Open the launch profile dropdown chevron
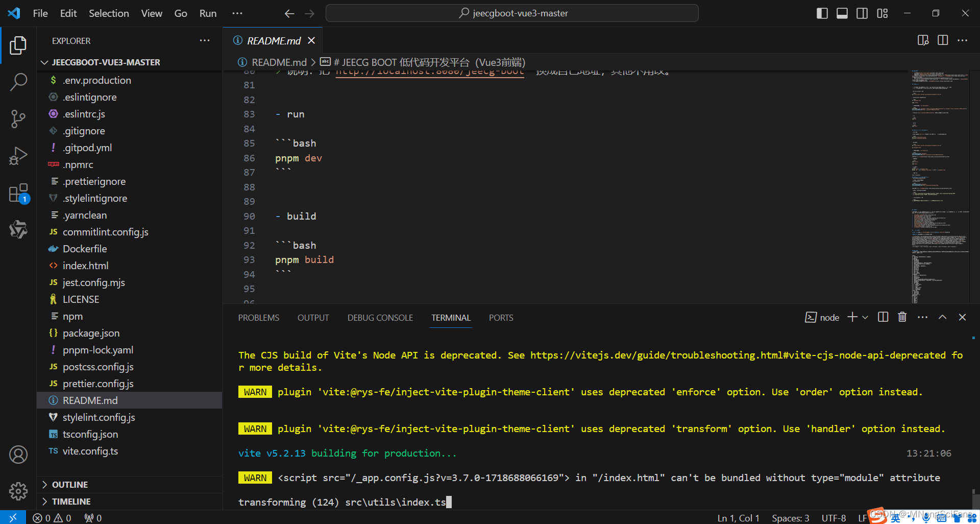Image resolution: width=980 pixels, height=524 pixels. [x=865, y=317]
